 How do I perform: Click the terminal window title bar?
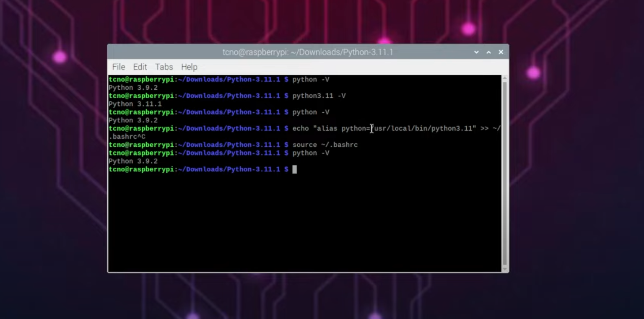pos(307,52)
